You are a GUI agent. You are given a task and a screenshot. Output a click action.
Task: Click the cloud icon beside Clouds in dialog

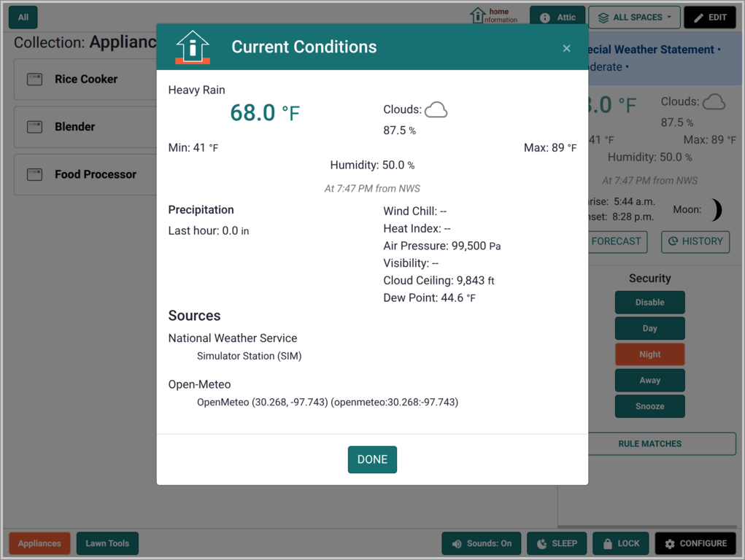click(436, 109)
